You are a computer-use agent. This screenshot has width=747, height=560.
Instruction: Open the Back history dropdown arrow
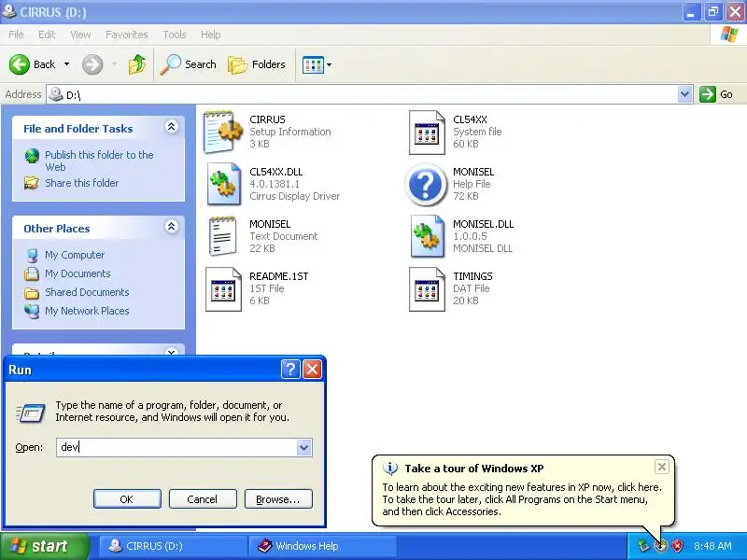(x=66, y=64)
